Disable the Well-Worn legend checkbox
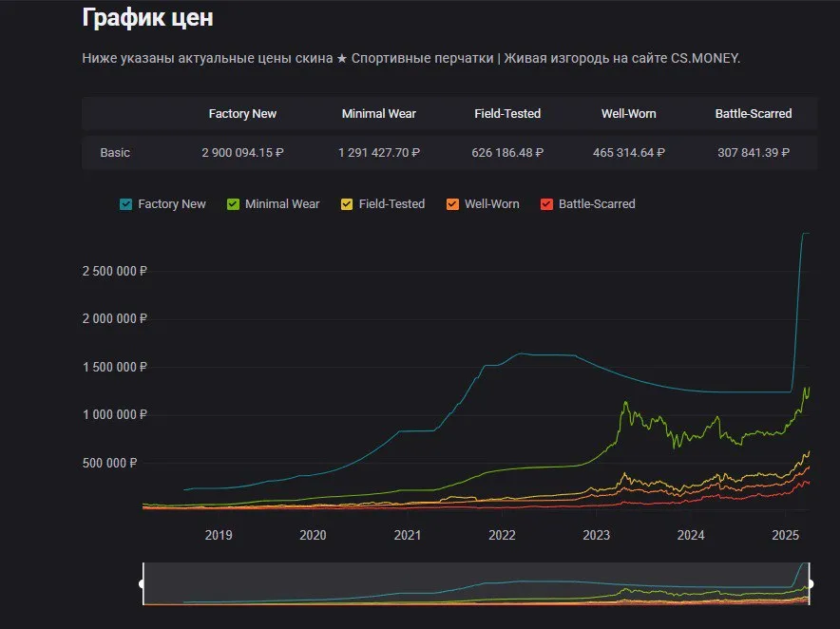 tap(452, 204)
